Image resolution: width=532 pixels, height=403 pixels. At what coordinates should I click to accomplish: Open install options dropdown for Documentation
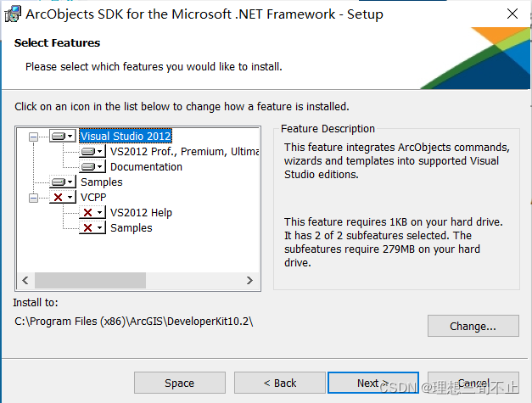click(92, 166)
